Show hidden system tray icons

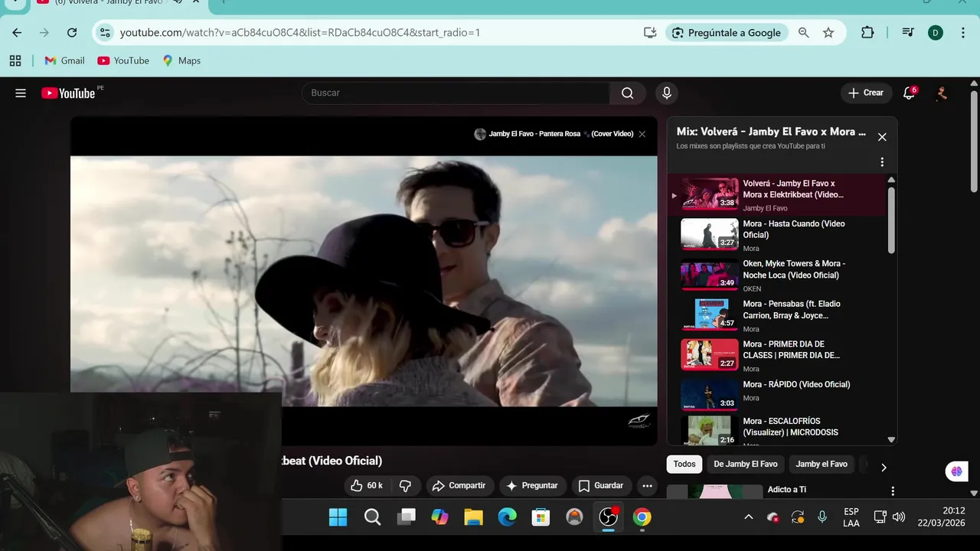pyautogui.click(x=749, y=517)
